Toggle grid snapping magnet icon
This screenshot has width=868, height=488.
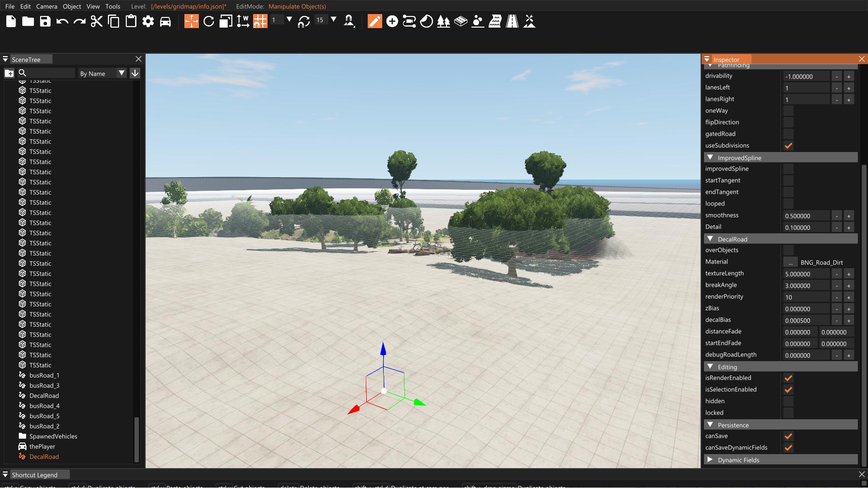click(x=260, y=21)
